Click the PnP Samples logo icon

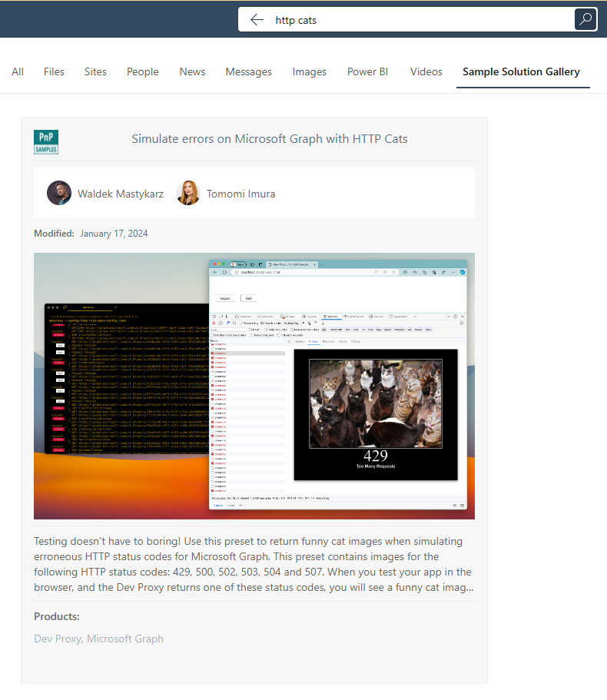pos(46,142)
